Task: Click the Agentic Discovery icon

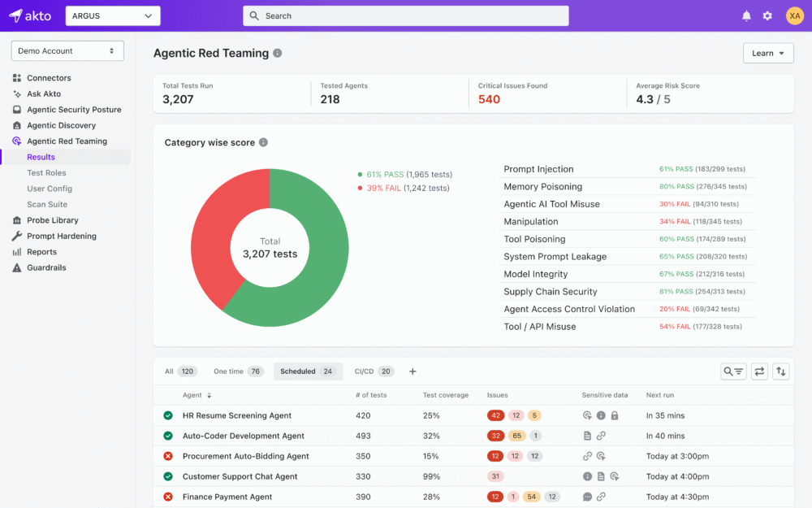Action: coord(17,125)
